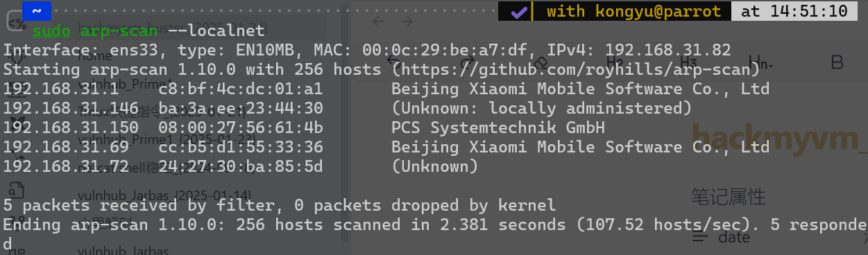Apply Heading 3 with H3 button
Screen dimensions: 868x255
688,62
